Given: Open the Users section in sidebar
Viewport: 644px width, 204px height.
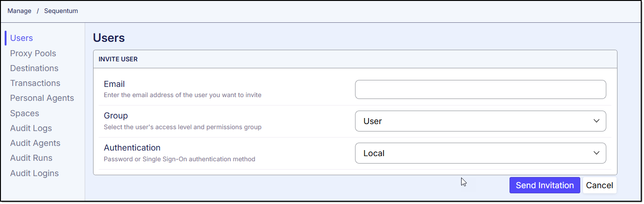Looking at the screenshot, I should (x=21, y=38).
